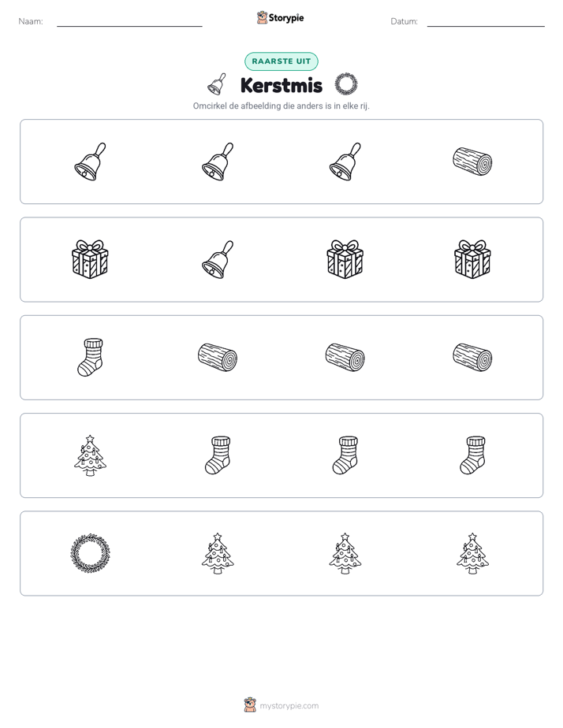Screen dimensions: 563x728
Task: Click the middle log in the third row
Action: coord(345,358)
